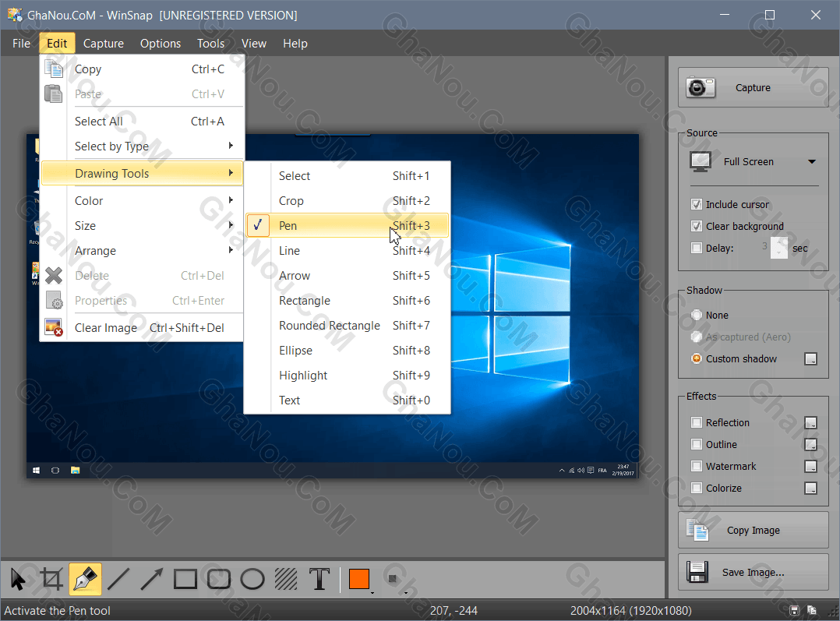Close the open Edit menu

click(x=57, y=44)
